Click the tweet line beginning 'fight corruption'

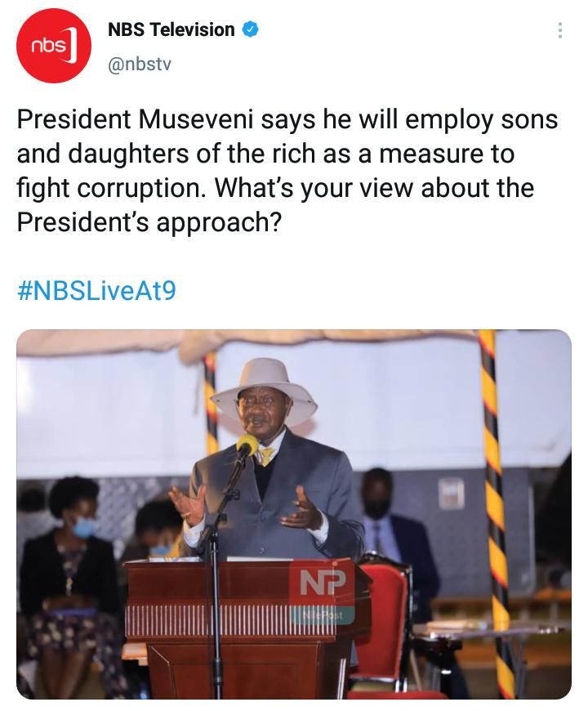click(275, 188)
